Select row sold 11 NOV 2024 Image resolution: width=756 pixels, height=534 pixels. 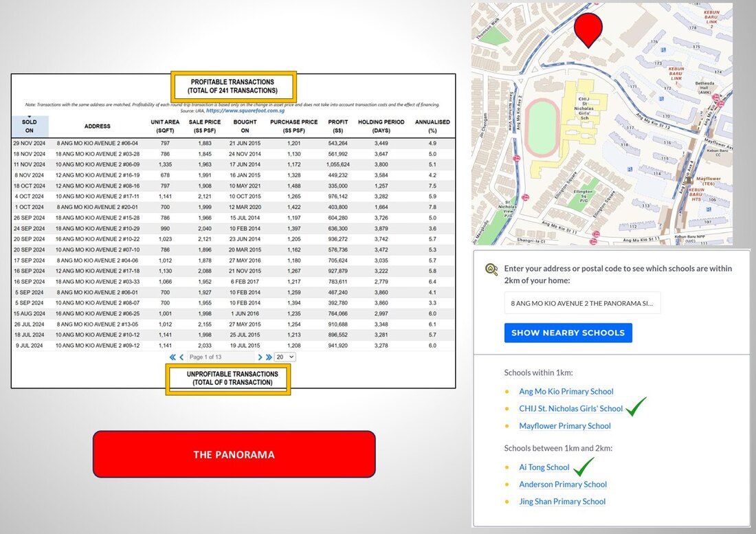coord(234,164)
